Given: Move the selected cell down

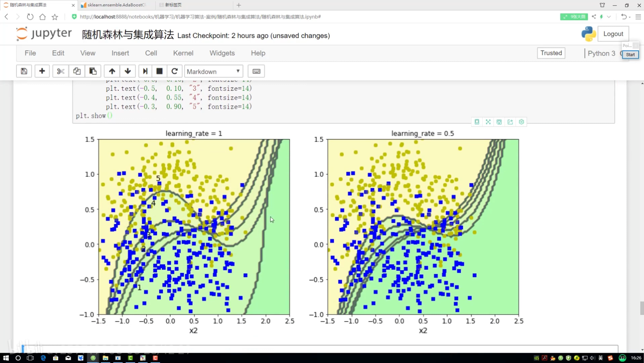Looking at the screenshot, I should coord(128,71).
